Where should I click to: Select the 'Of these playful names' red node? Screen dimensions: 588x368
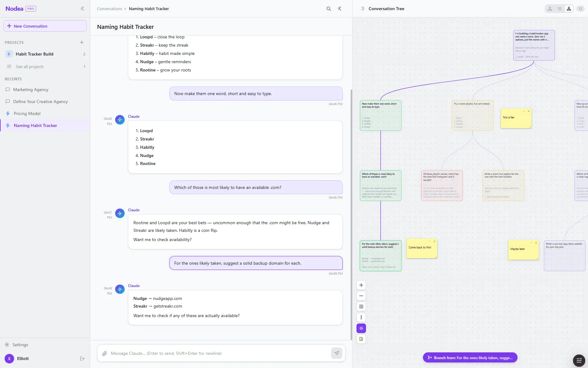point(442,186)
